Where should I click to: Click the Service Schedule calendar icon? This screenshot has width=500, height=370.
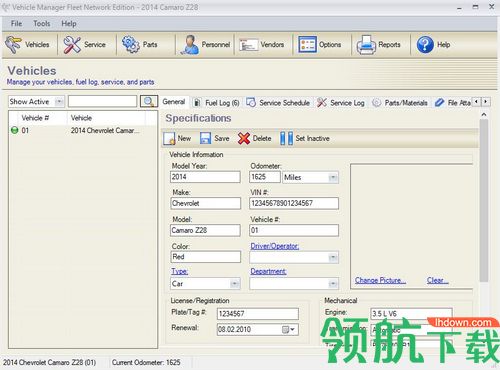[251, 102]
